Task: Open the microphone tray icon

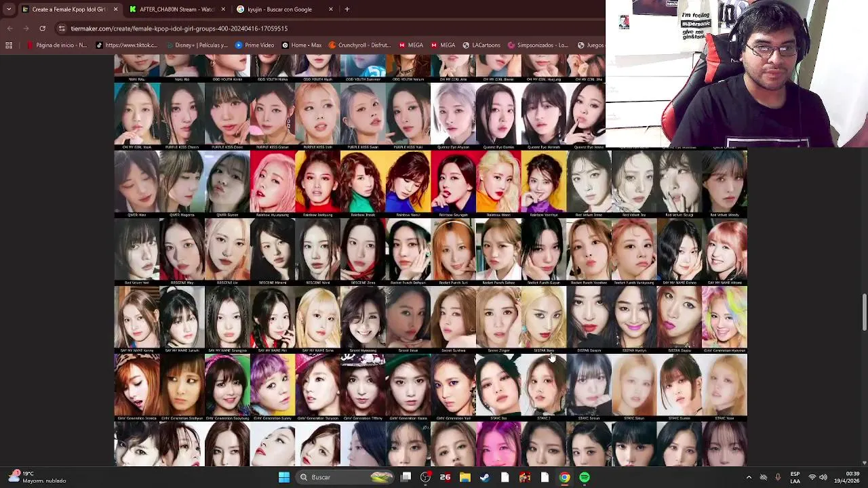Action: 778,477
